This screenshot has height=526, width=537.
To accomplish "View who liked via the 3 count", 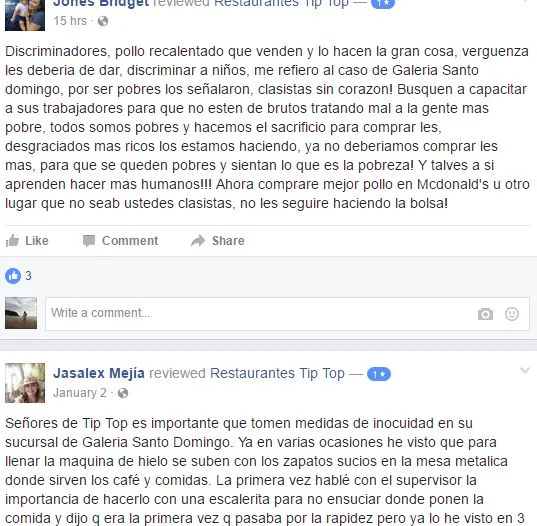I will point(28,276).
